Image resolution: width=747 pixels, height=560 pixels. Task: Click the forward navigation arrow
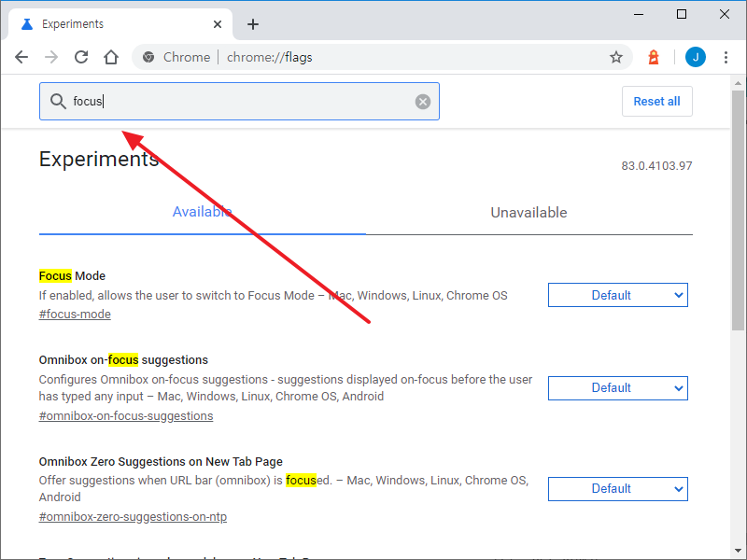click(x=51, y=57)
